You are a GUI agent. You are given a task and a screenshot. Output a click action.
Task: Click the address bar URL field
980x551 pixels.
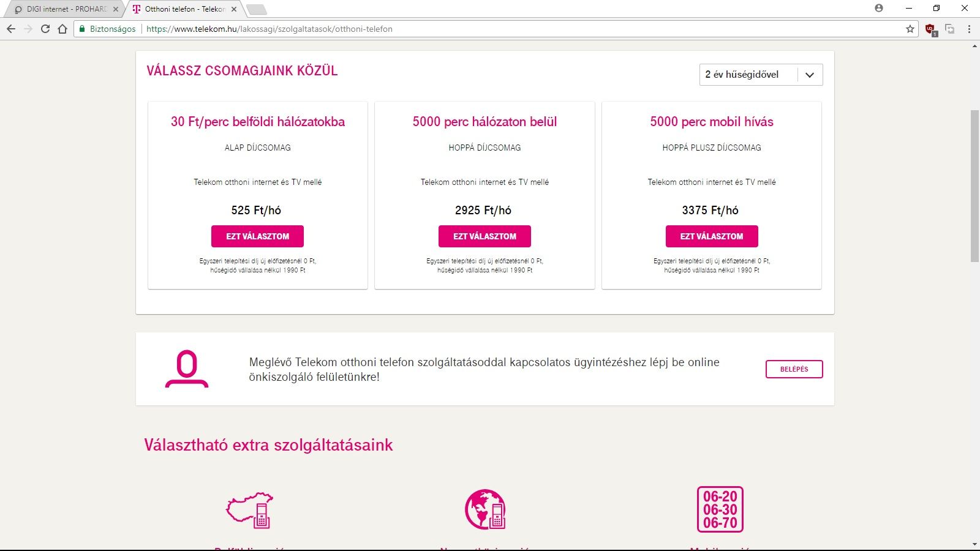(496, 29)
